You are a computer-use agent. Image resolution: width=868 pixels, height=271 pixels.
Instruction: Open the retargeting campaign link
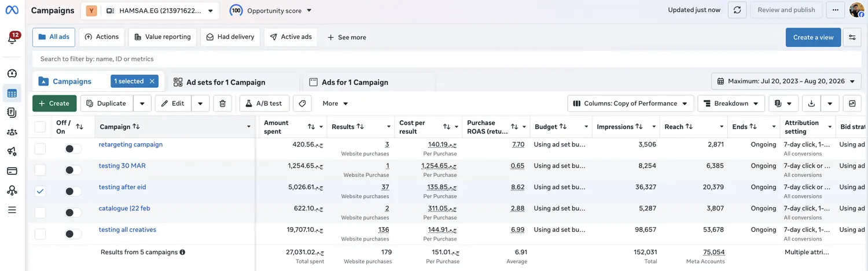click(x=131, y=144)
